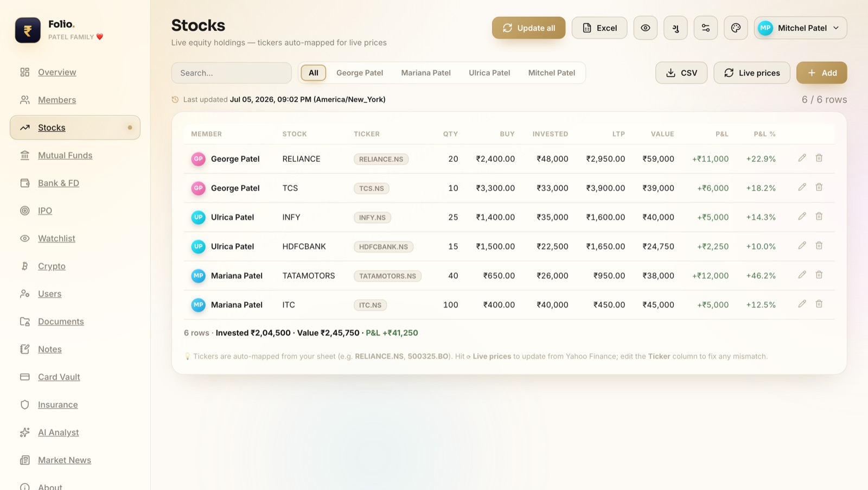Click the Watchlist eye icon in sidebar
Viewport: 868px width, 490px height.
25,238
